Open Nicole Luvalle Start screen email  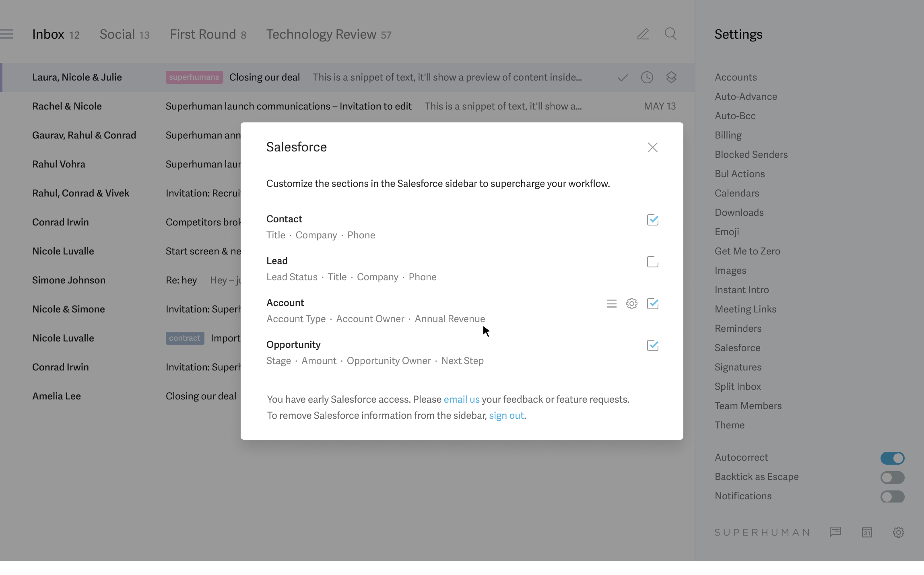click(x=121, y=251)
